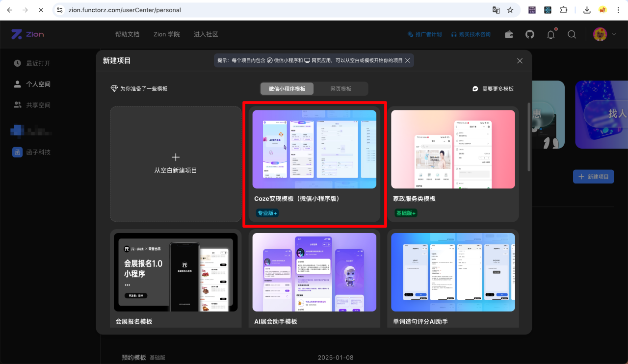Click the person icon beside 个人空间
The image size is (628, 364).
coord(18,84)
